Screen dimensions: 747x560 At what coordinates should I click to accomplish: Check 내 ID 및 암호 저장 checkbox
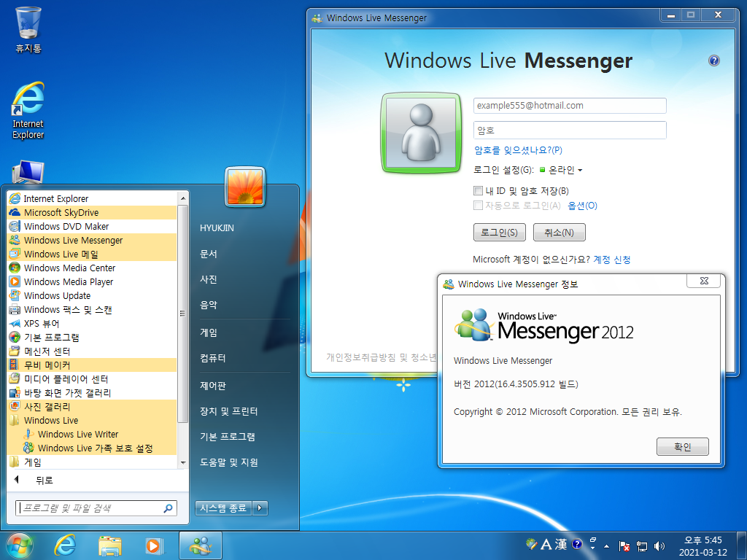[478, 190]
